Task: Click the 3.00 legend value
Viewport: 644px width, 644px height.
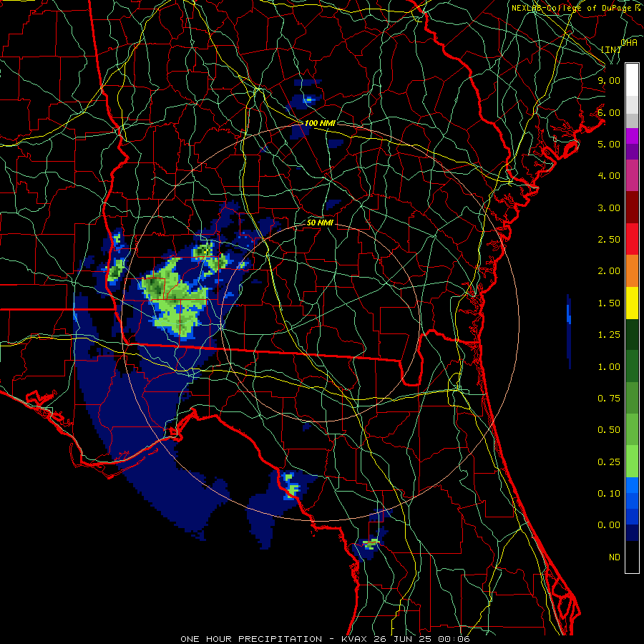Action: click(x=609, y=208)
